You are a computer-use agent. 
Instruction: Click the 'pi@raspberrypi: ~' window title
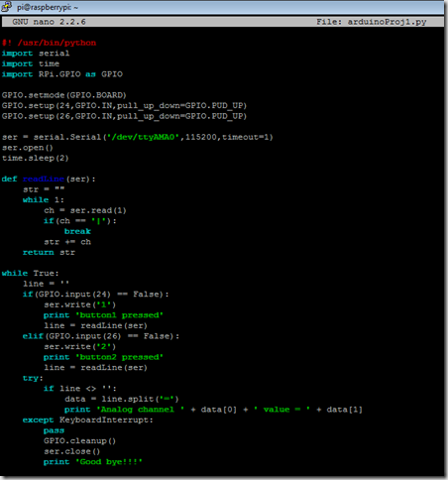pyautogui.click(x=48, y=7)
